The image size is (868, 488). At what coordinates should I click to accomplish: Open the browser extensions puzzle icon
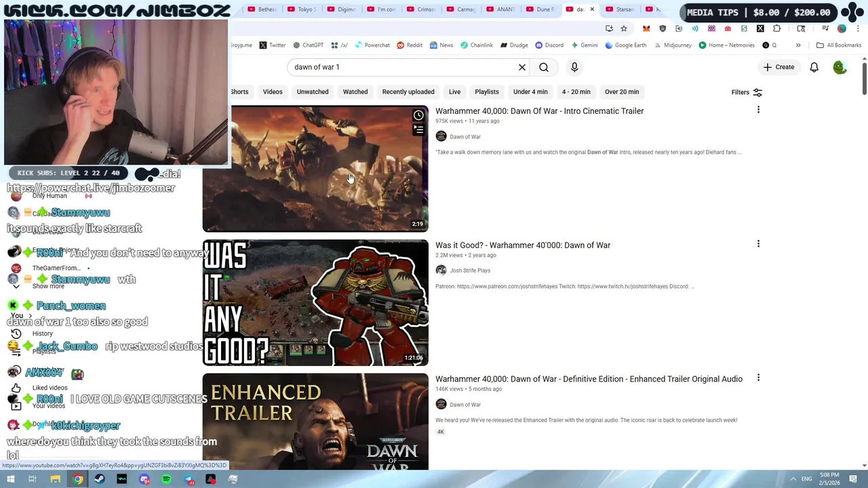click(x=776, y=28)
